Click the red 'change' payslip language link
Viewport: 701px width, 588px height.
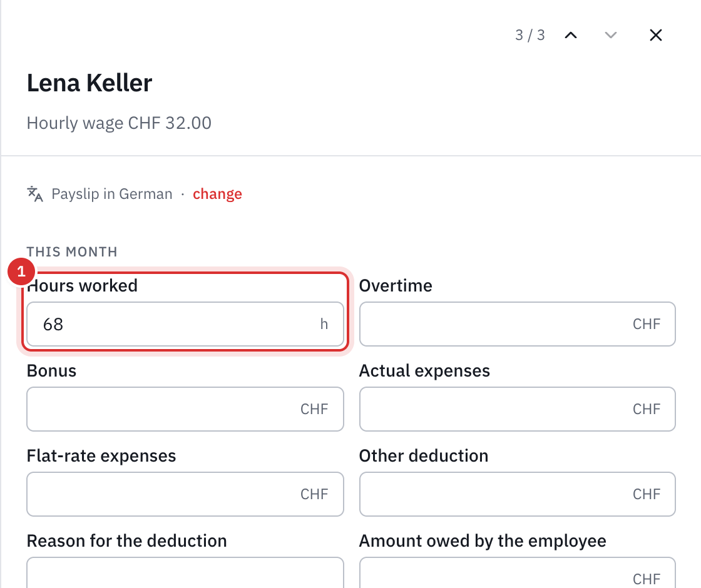tap(217, 194)
